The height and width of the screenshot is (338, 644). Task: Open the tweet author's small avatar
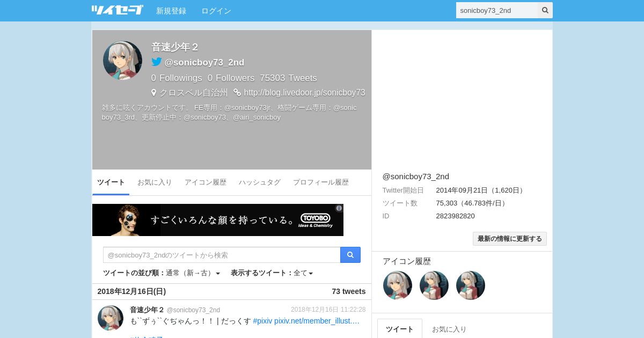pyautogui.click(x=111, y=318)
